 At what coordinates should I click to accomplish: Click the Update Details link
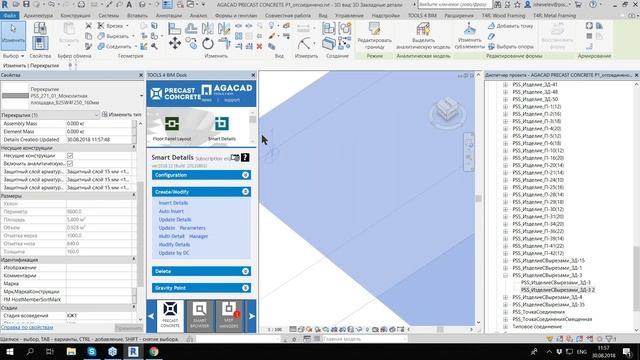point(175,220)
